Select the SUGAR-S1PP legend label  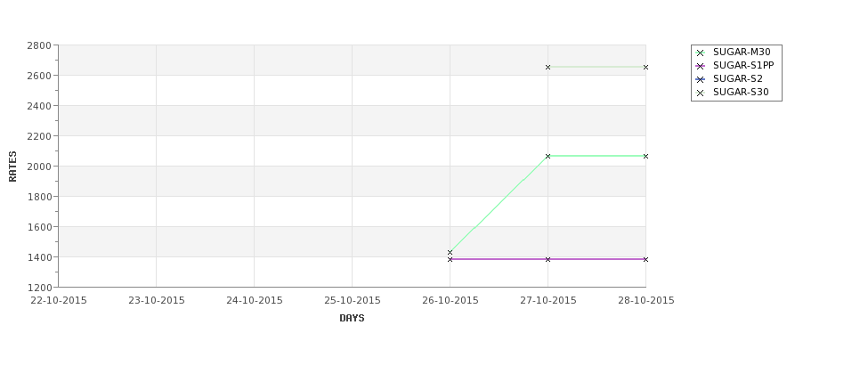click(743, 65)
